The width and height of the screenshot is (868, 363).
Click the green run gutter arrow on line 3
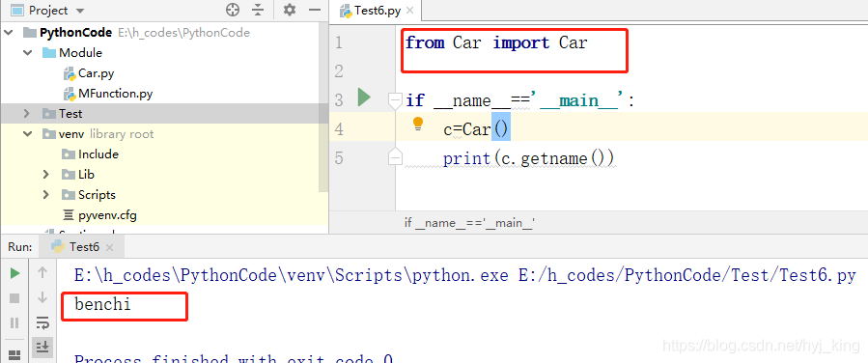(364, 98)
